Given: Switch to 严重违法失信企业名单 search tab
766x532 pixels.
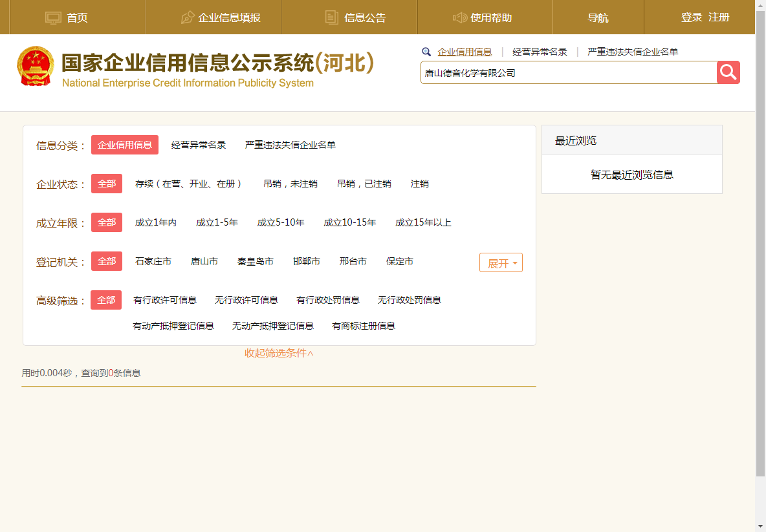Looking at the screenshot, I should (x=632, y=52).
